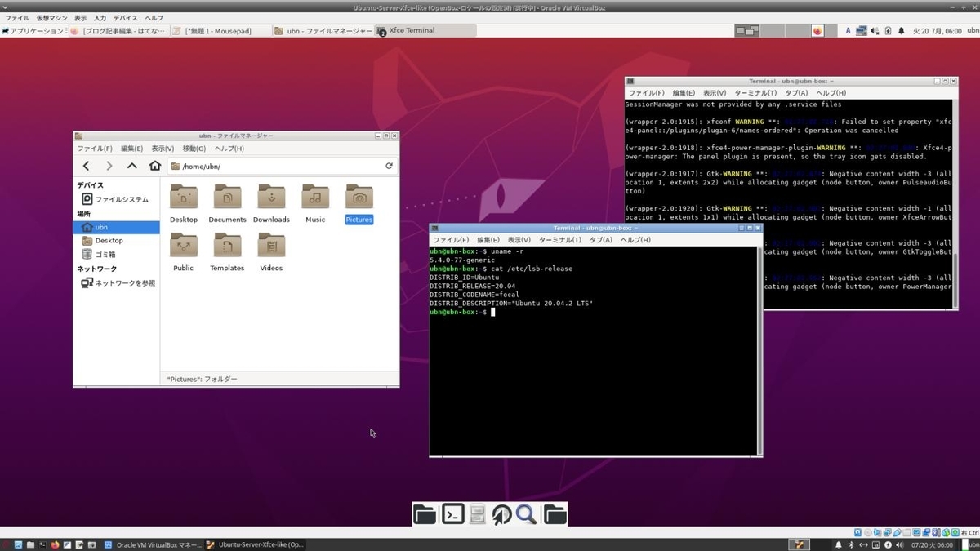Switch to Mousepad window in top taskbar
The width and height of the screenshot is (980, 551).
click(x=217, y=31)
